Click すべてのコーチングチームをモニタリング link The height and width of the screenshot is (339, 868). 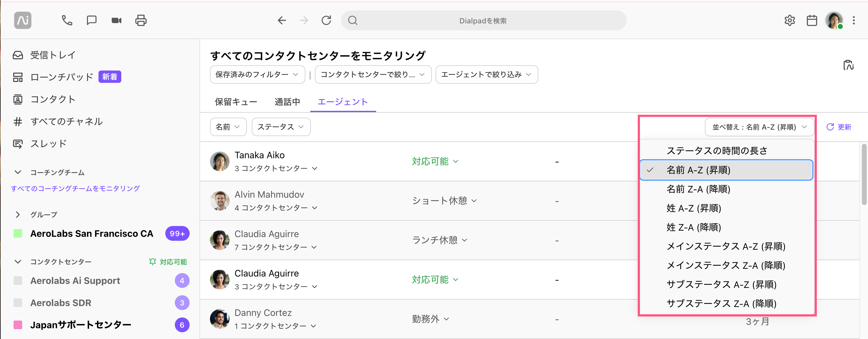(x=75, y=188)
